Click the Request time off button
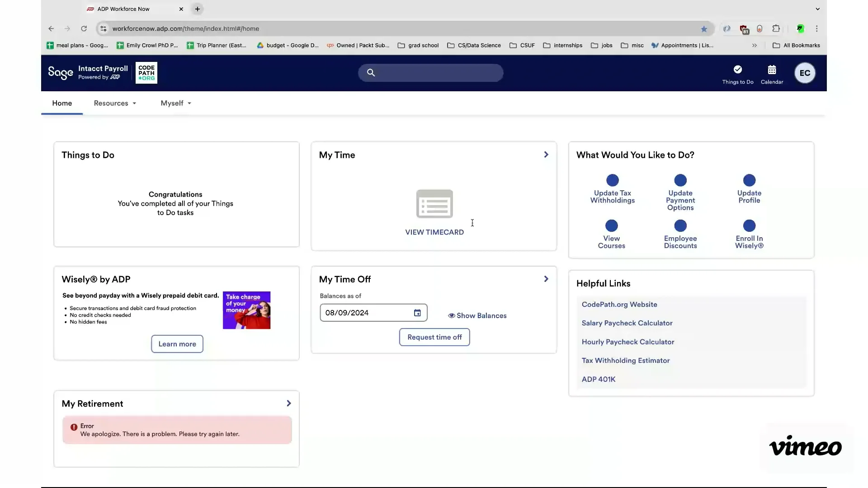This screenshot has height=488, width=868. tap(434, 337)
